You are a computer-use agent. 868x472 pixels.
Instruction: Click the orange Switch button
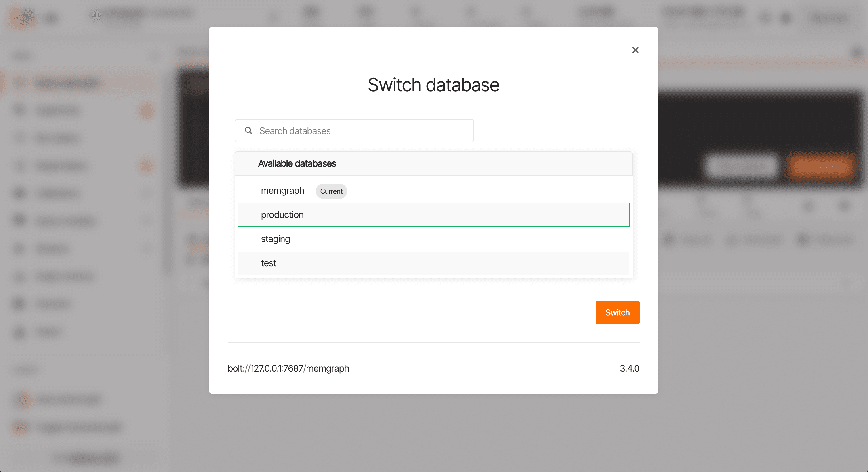tap(617, 313)
